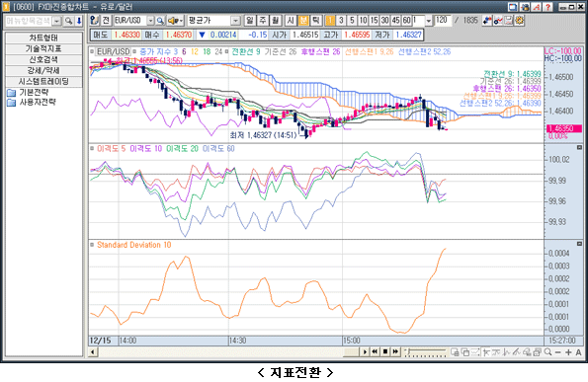Open the 시스템트레이딩 menu panel
This screenshot has width=588, height=382.
click(x=43, y=81)
